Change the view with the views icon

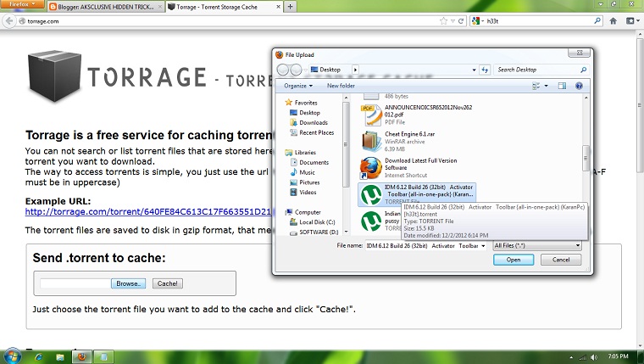click(536, 86)
